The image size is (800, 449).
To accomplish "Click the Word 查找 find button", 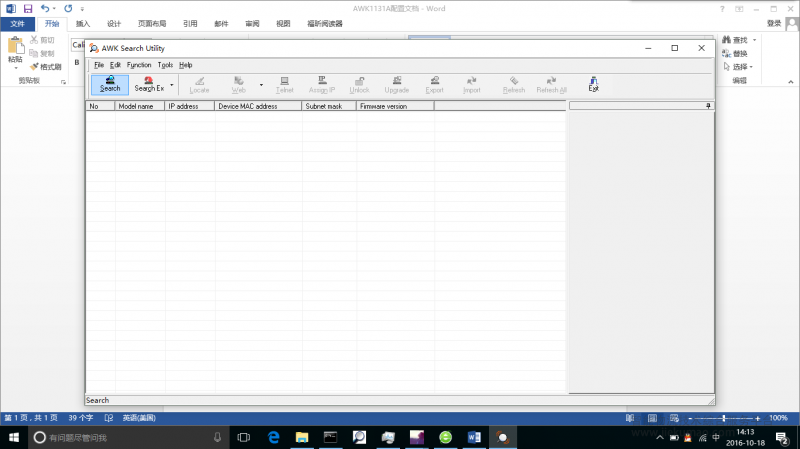I will coord(735,40).
